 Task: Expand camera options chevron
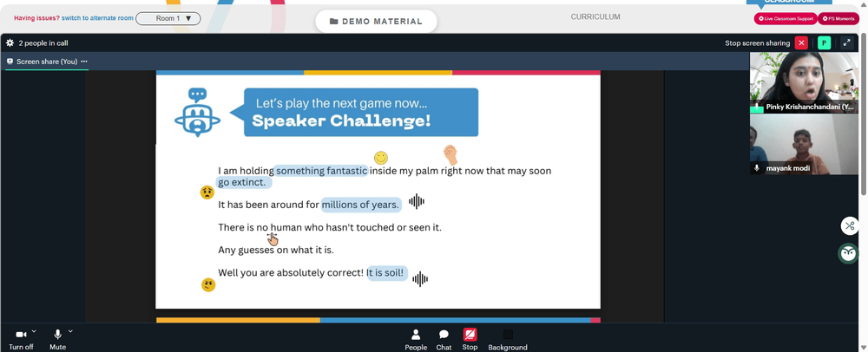[34, 331]
